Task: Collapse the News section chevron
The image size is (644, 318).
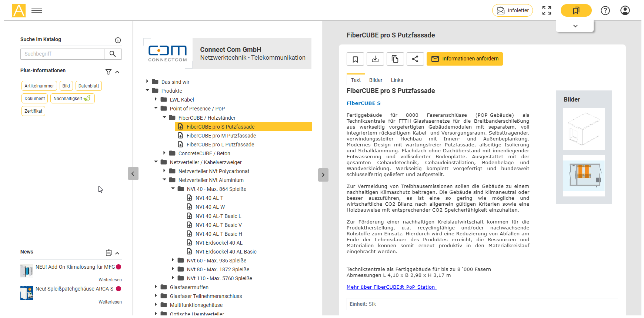Action: (117, 253)
